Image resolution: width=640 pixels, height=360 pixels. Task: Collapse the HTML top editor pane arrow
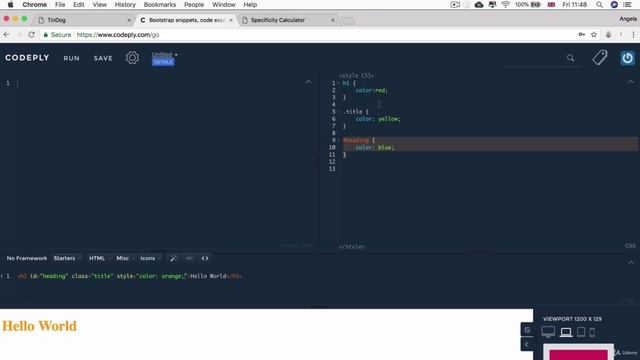(308, 82)
